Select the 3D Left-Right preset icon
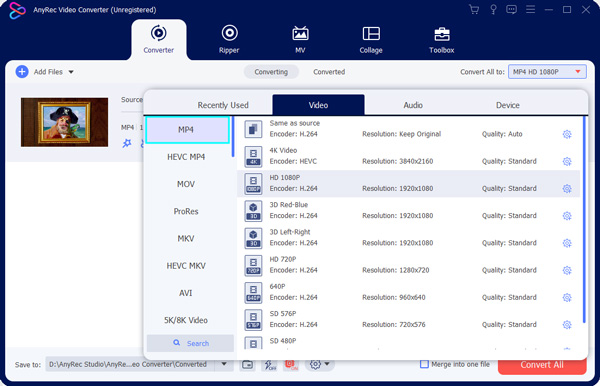600x386 pixels. coord(253,238)
